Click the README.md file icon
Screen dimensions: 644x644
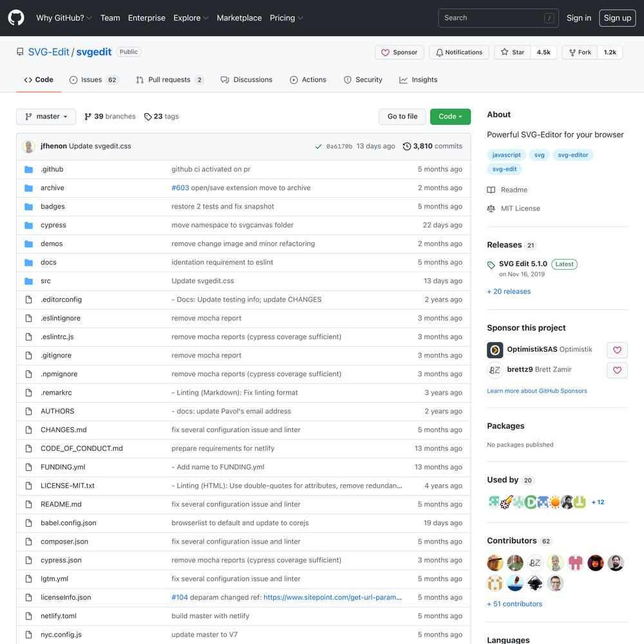(28, 504)
